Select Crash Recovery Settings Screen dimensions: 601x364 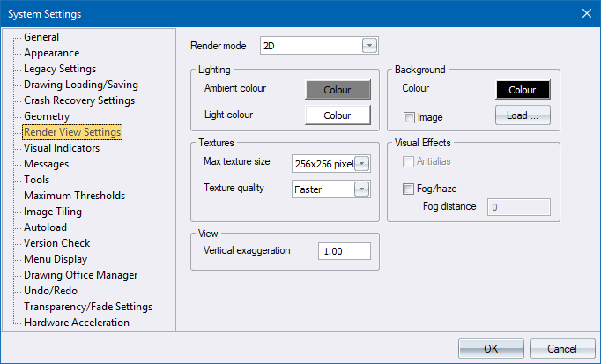pos(79,100)
